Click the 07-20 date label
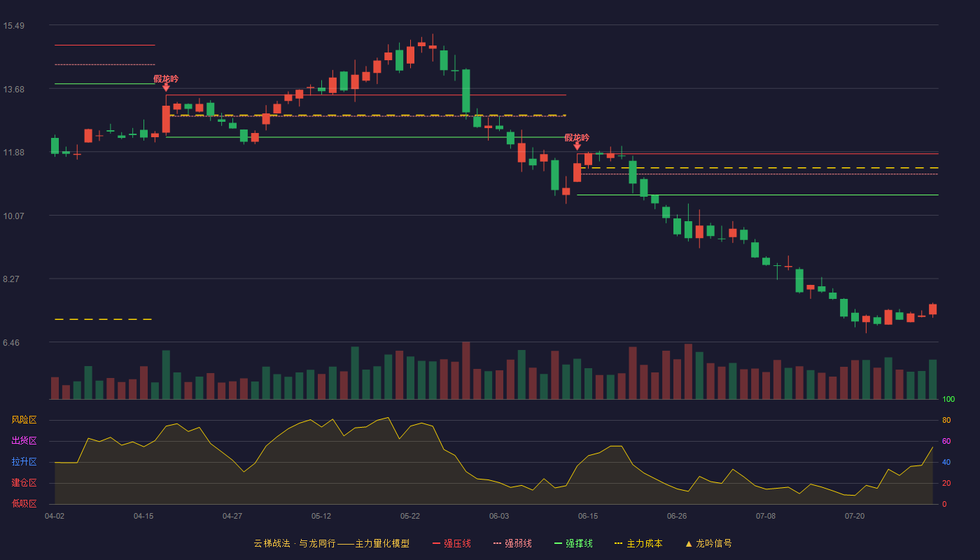The width and height of the screenshot is (980, 560). pos(855,516)
